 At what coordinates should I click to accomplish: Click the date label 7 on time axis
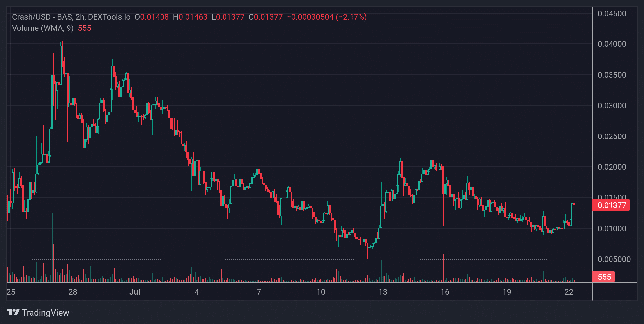coord(259,292)
